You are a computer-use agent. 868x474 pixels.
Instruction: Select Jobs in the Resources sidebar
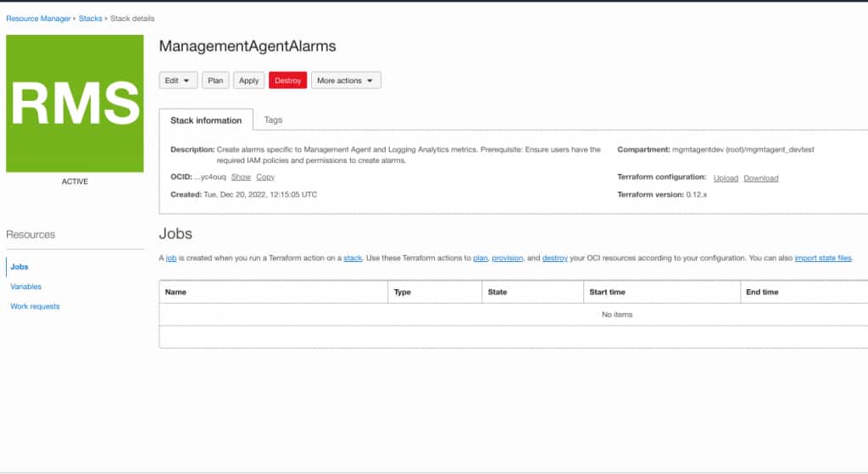[x=19, y=266]
